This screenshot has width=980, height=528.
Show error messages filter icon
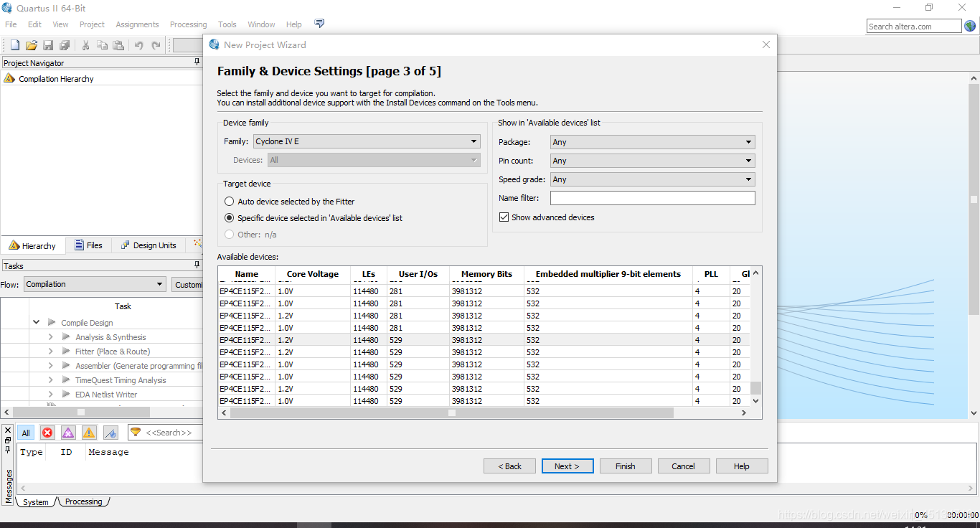point(47,433)
